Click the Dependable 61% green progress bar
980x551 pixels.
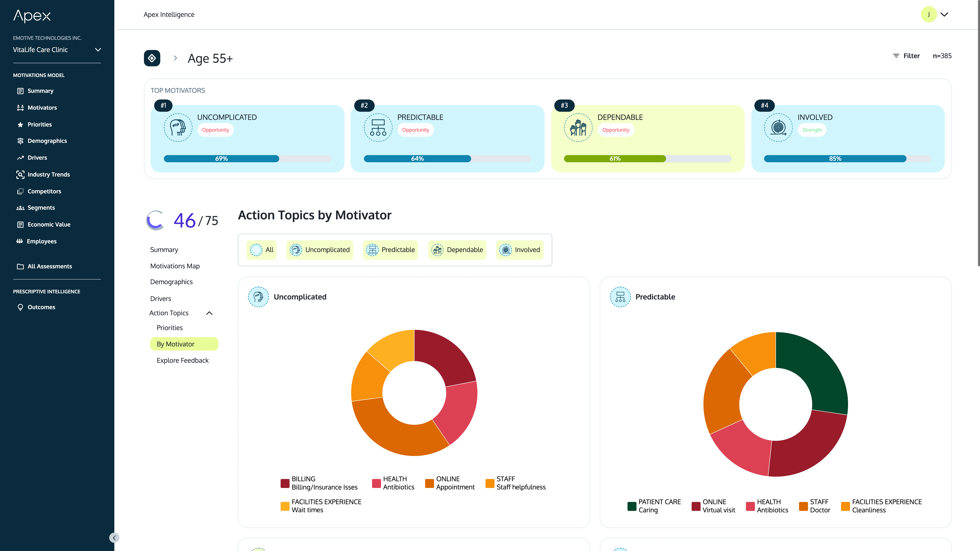point(647,159)
